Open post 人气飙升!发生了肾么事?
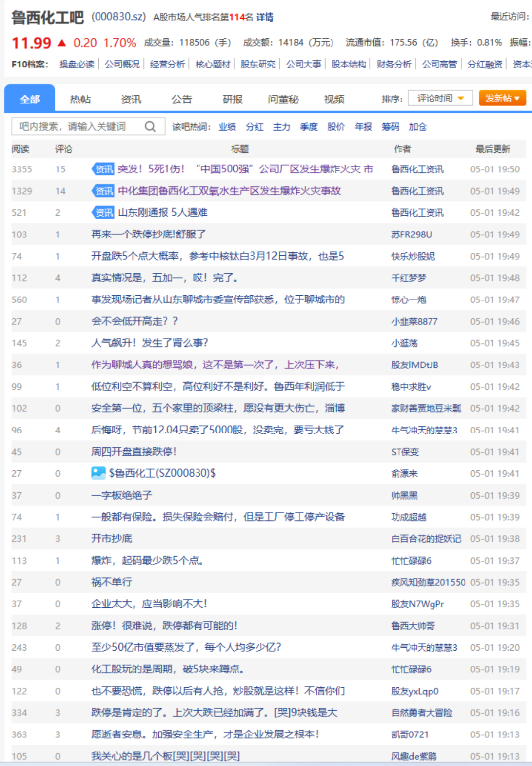The width and height of the screenshot is (532, 766). 150,343
